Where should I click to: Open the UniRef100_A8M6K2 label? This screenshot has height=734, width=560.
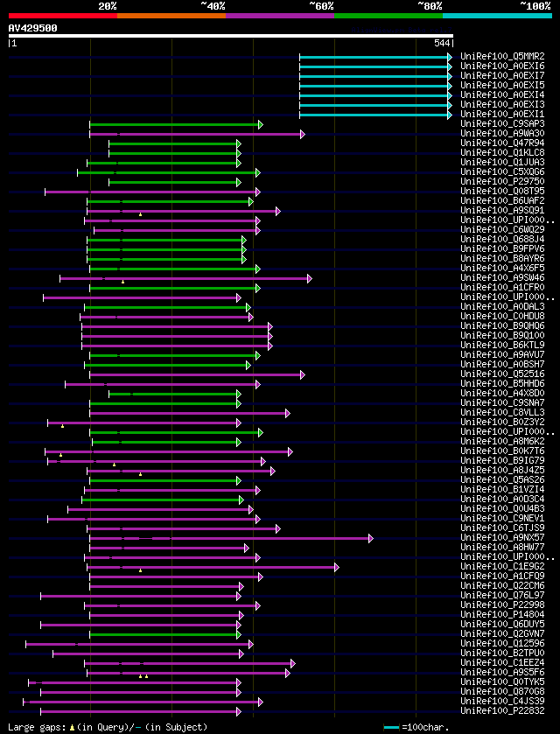click(502, 442)
